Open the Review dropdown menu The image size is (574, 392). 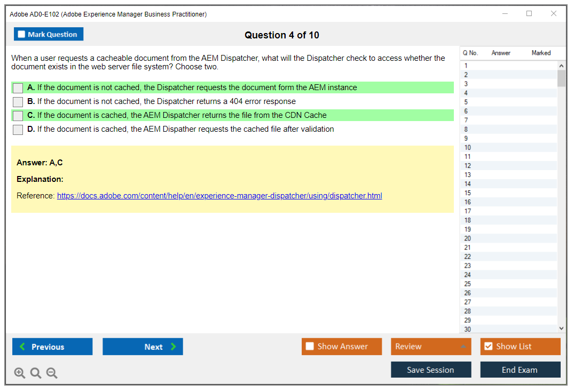[x=430, y=347]
